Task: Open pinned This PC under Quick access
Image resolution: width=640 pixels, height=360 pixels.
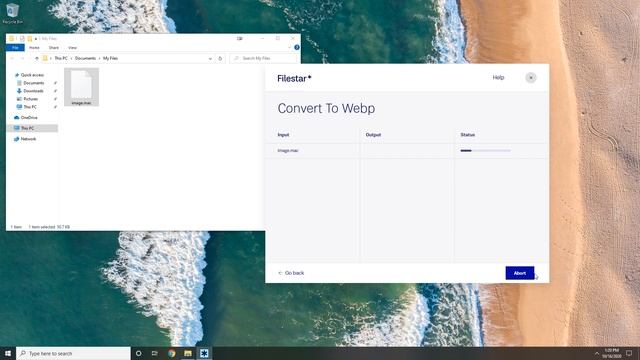Action: pyautogui.click(x=29, y=107)
